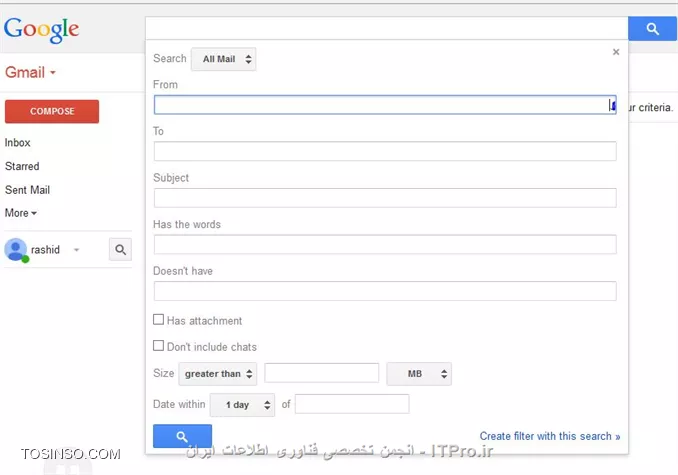Click rashid's profile avatar
Image resolution: width=678 pixels, height=475 pixels.
point(16,249)
